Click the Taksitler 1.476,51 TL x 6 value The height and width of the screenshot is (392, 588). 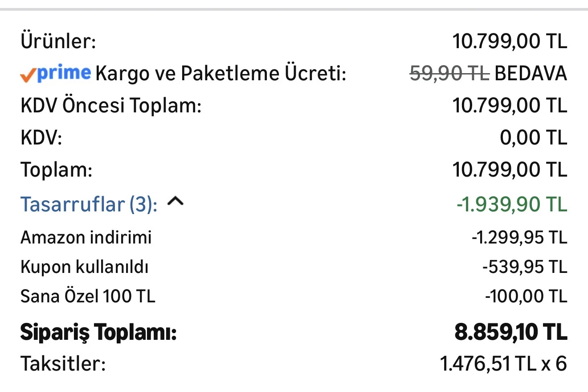pos(503,364)
